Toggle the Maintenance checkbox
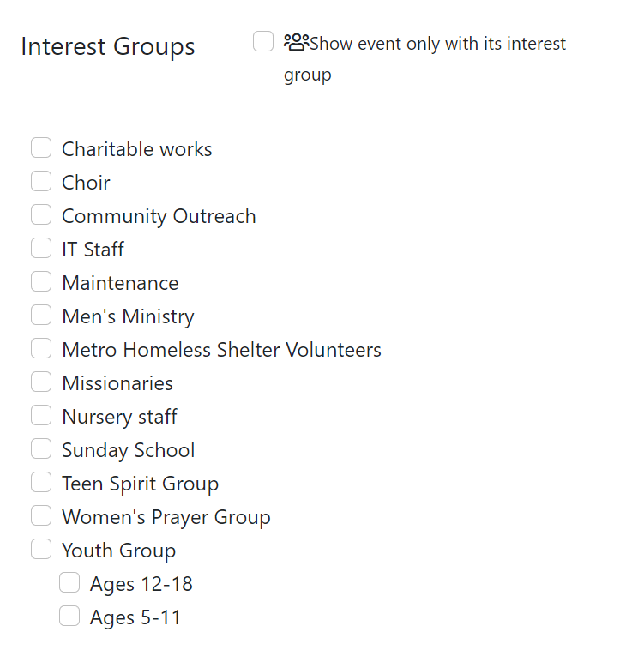644x656 pixels. [41, 281]
